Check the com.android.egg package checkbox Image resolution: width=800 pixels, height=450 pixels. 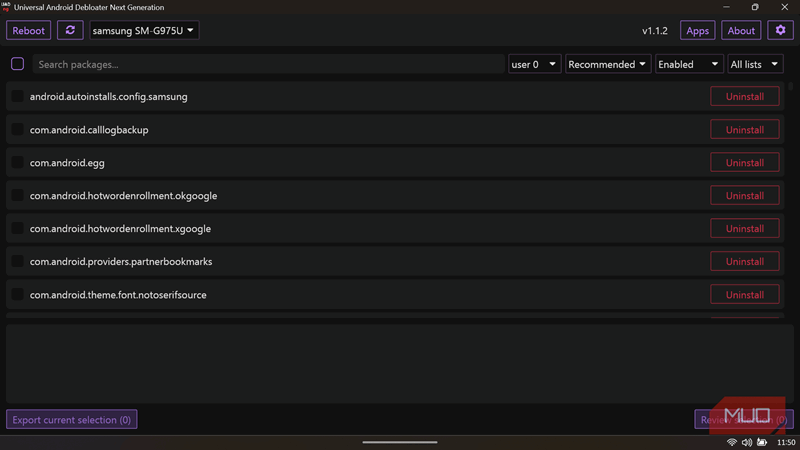tap(17, 162)
